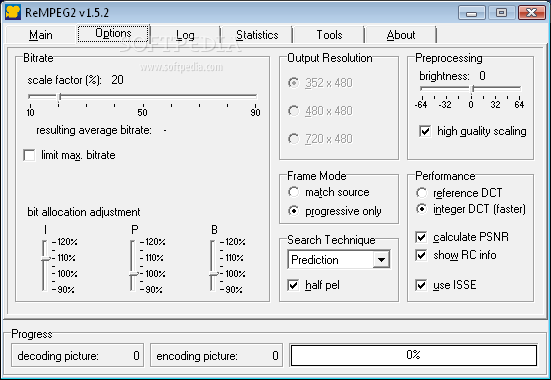The image size is (551, 380).
Task: Switch to the Main tab
Action: pos(41,35)
